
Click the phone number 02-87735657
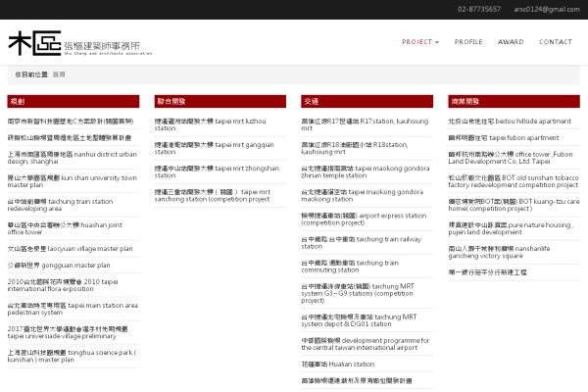tap(478, 9)
